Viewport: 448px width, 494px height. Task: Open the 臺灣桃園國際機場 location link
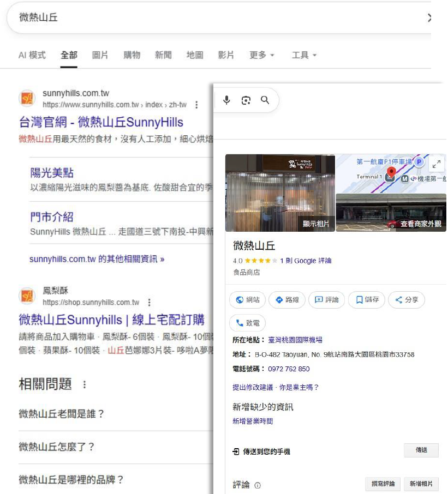(x=295, y=340)
